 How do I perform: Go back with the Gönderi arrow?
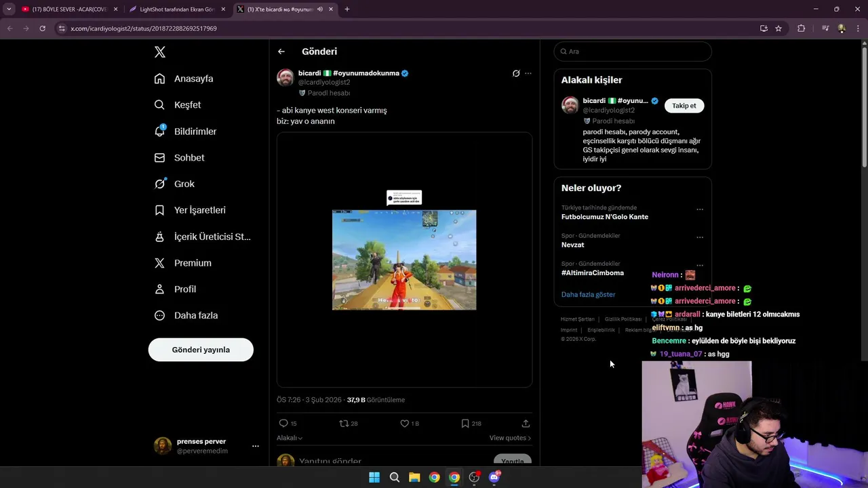(281, 52)
